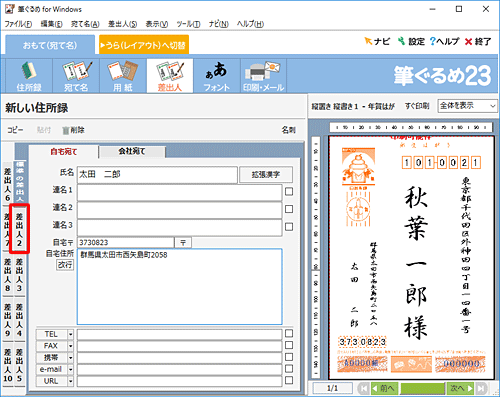
Task: Click the 氏名 field with 太田 二郎
Action: (x=157, y=175)
